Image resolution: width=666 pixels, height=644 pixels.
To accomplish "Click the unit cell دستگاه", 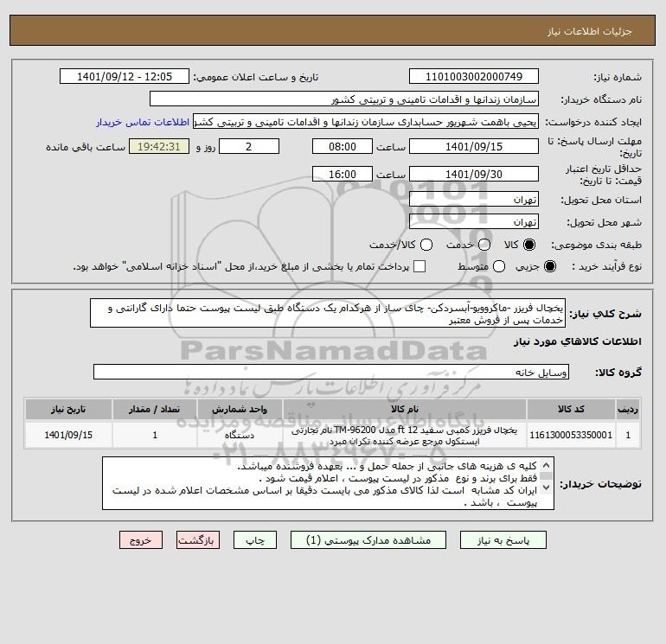I will point(240,435).
